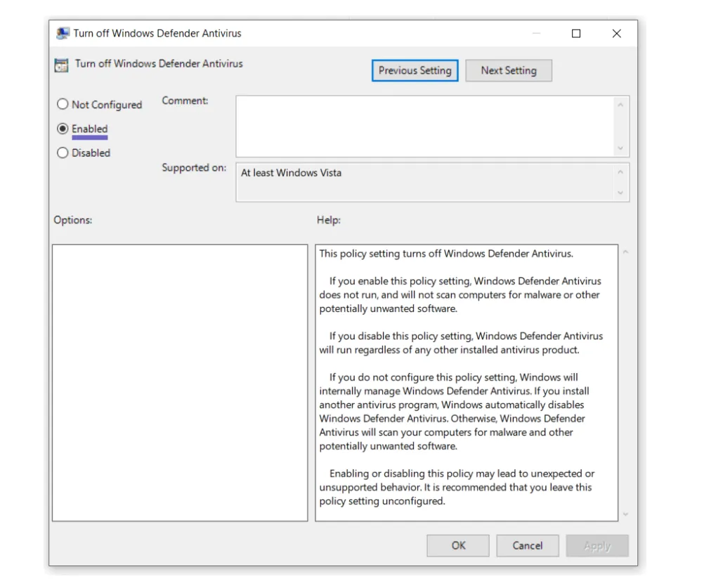The width and height of the screenshot is (704, 588).
Task: Click the 'Options:' label
Action: [73, 220]
